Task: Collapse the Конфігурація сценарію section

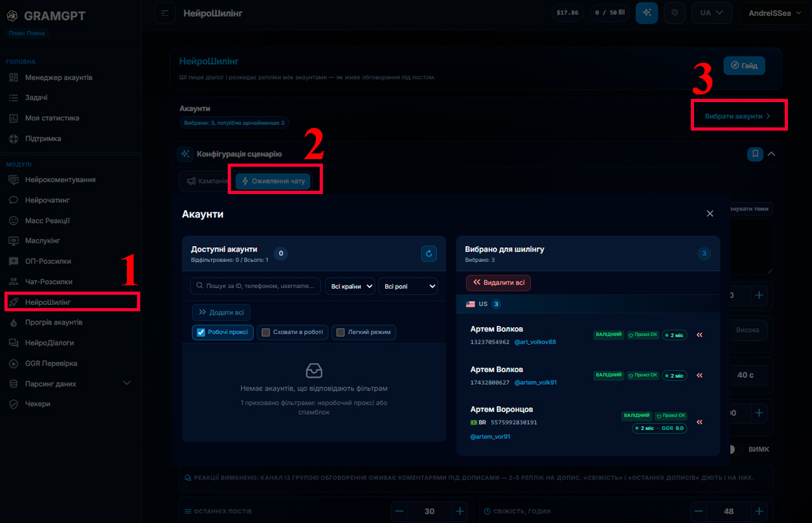Action: click(772, 153)
